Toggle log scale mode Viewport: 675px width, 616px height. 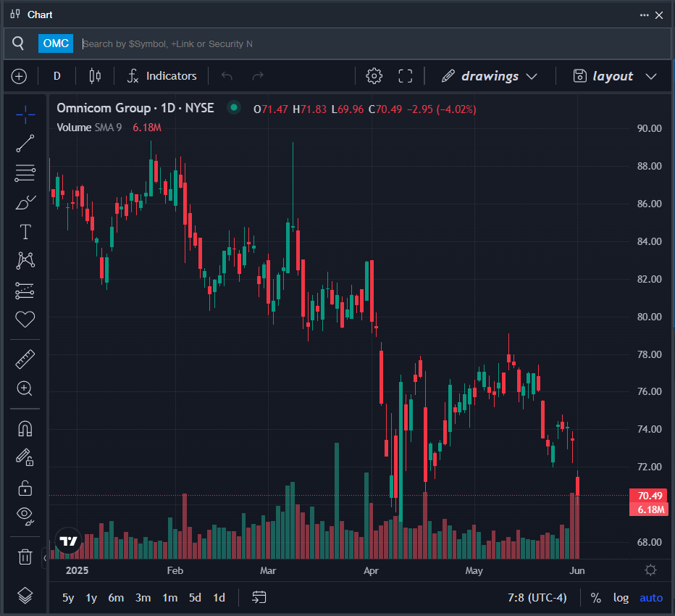[621, 598]
